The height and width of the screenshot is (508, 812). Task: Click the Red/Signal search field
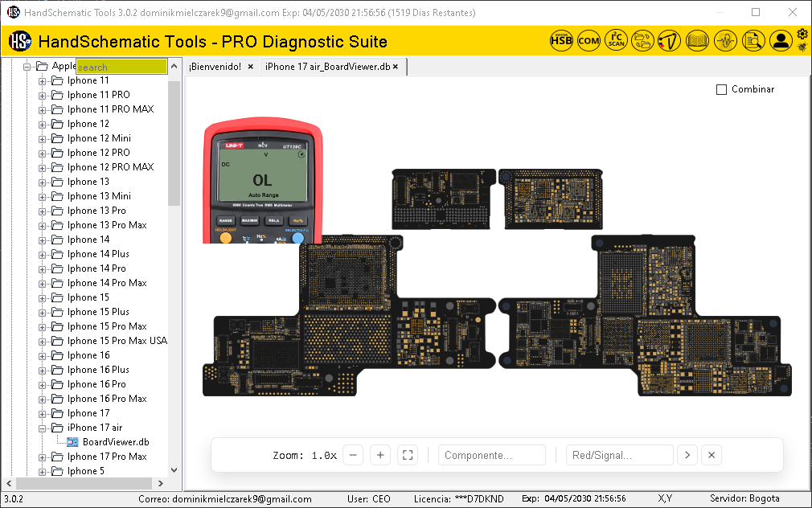click(620, 455)
